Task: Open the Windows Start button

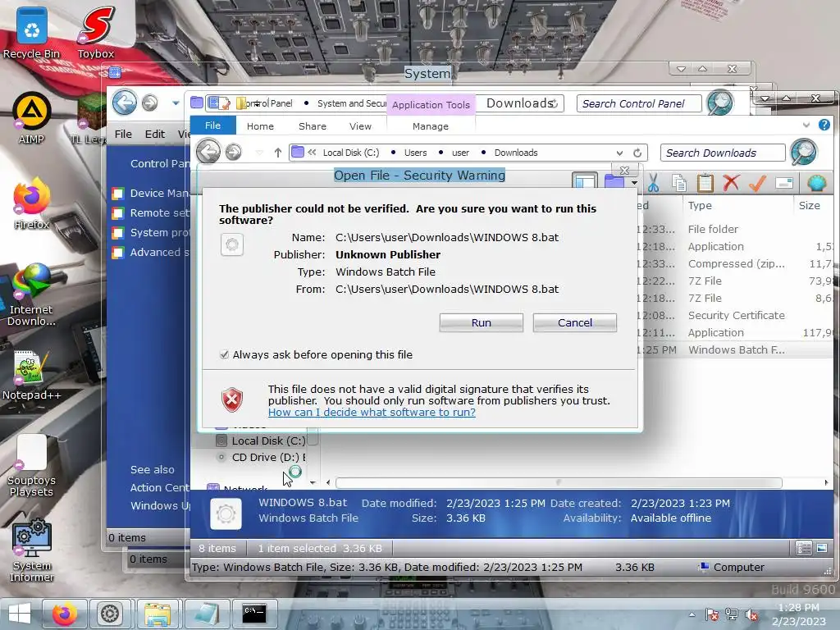Action: [20, 614]
